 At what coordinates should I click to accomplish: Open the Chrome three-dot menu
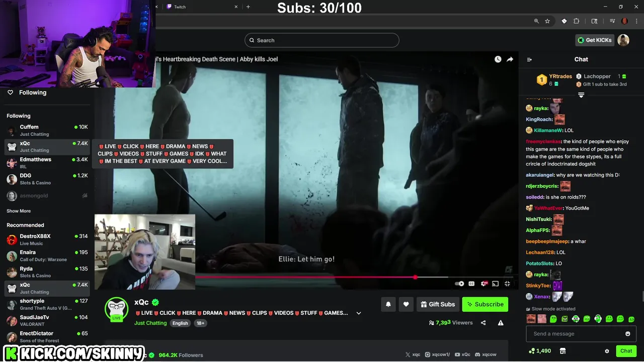pos(636,21)
